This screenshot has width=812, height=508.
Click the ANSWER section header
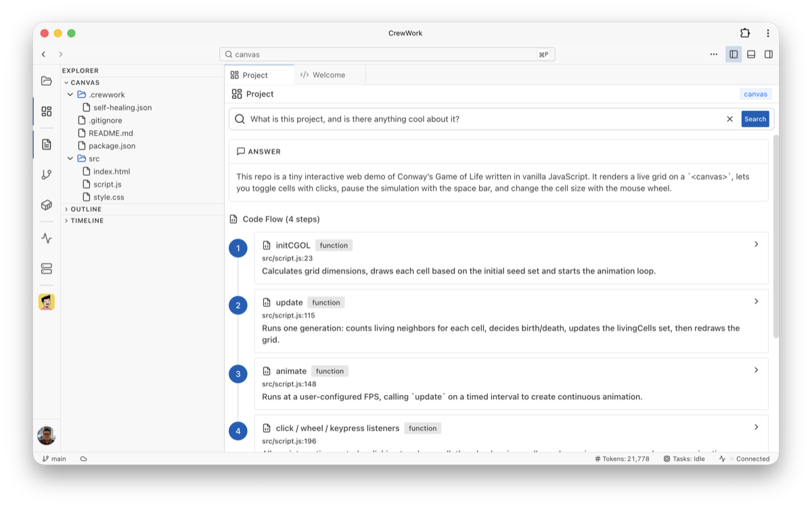(264, 152)
